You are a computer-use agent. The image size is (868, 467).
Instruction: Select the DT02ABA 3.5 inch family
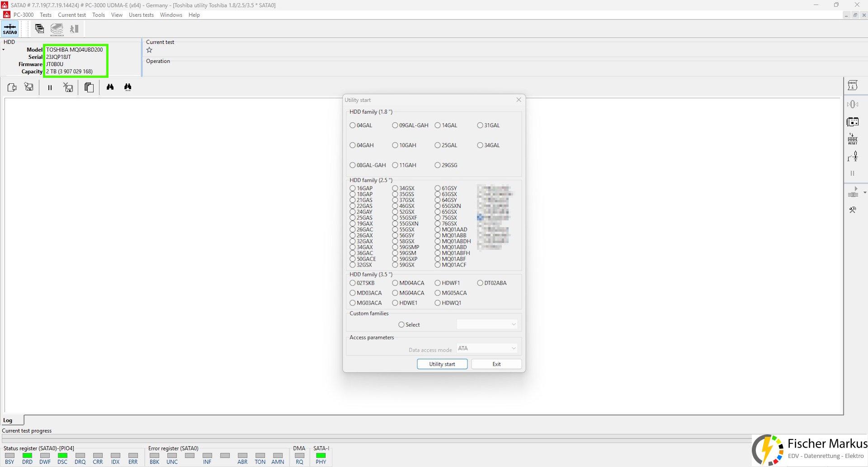(480, 283)
